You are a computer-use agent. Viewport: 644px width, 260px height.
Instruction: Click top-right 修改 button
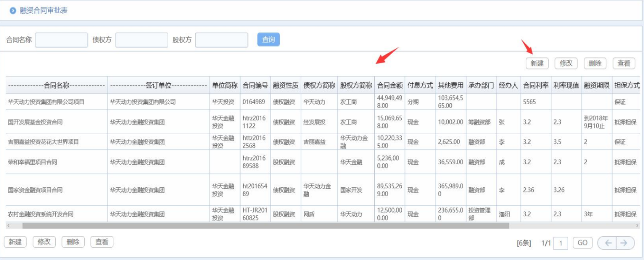[566, 63]
